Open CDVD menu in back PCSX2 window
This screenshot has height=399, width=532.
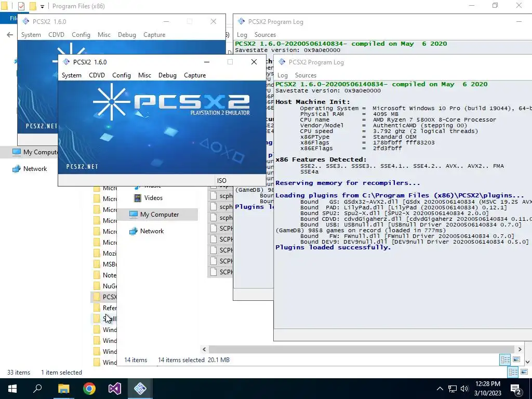[x=56, y=35]
